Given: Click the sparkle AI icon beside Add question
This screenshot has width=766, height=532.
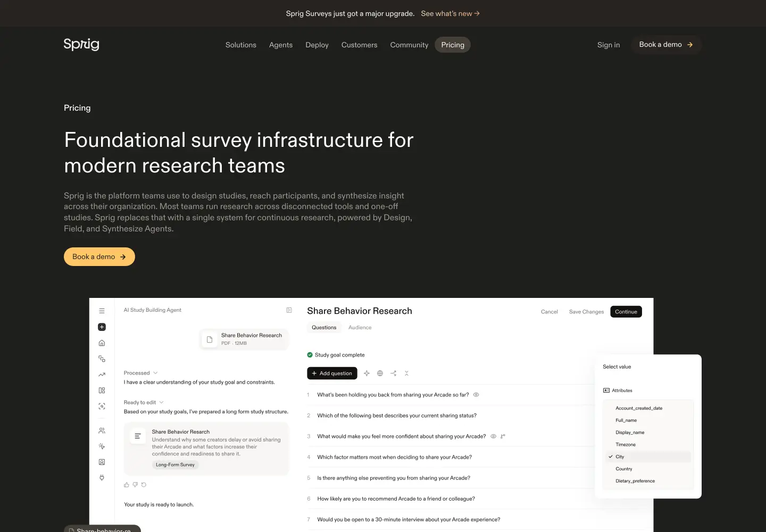Looking at the screenshot, I should coord(367,373).
